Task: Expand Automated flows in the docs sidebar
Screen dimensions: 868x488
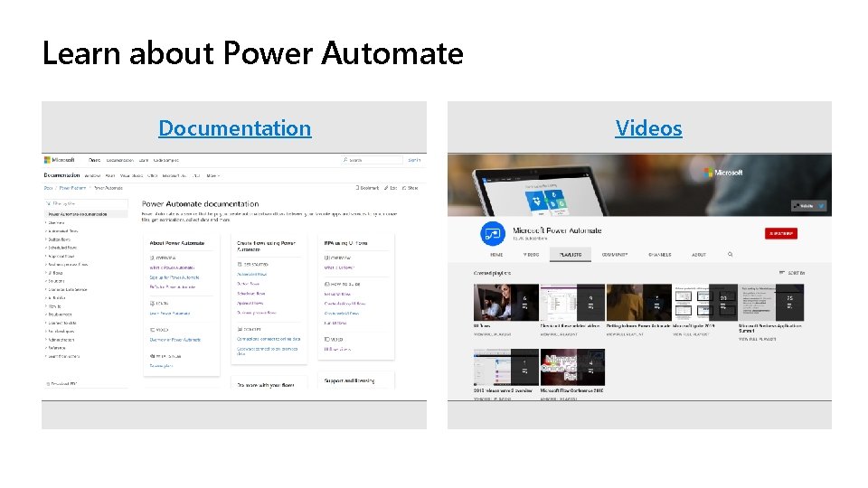Action: (x=62, y=231)
